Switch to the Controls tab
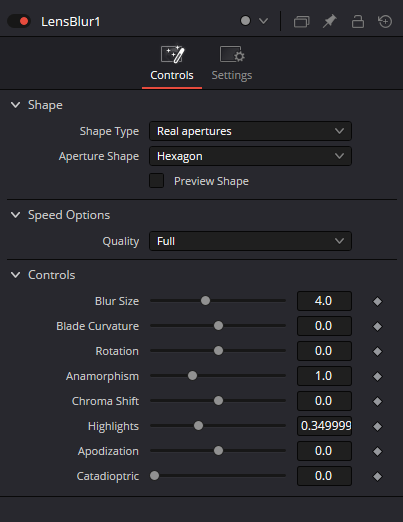 click(x=172, y=64)
